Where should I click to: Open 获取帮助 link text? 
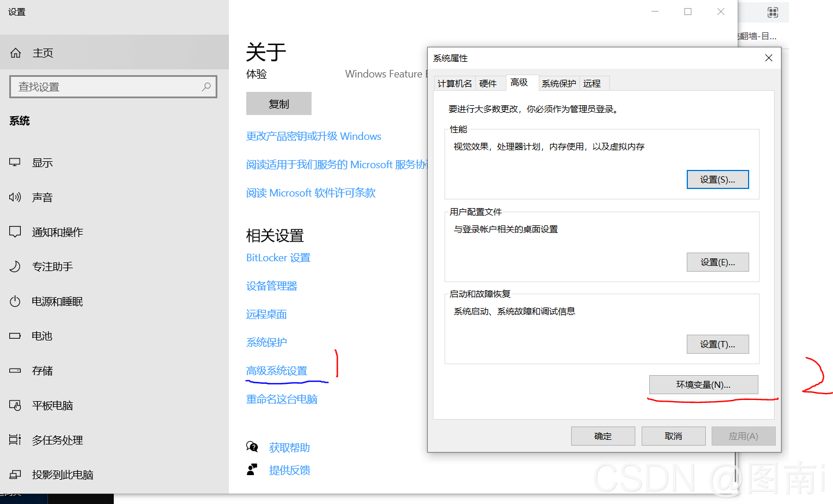coord(290,448)
